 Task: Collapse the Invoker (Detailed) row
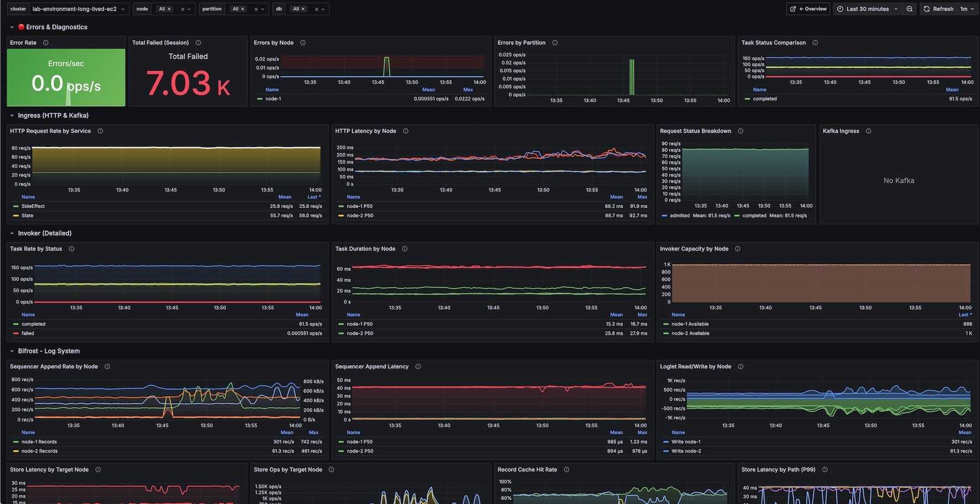point(12,233)
